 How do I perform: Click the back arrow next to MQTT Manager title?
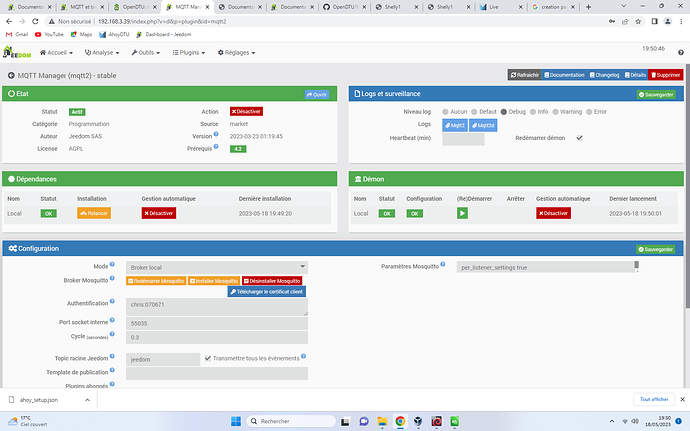click(11, 76)
